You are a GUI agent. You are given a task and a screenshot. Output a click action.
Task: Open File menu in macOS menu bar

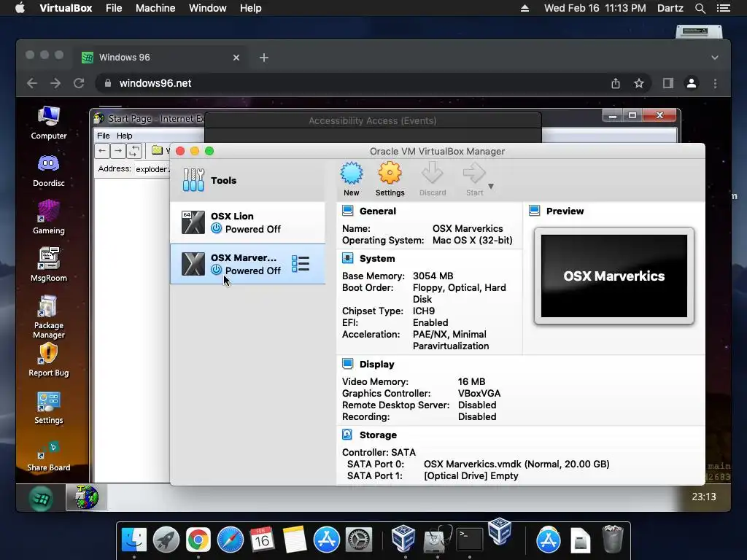pos(114,8)
